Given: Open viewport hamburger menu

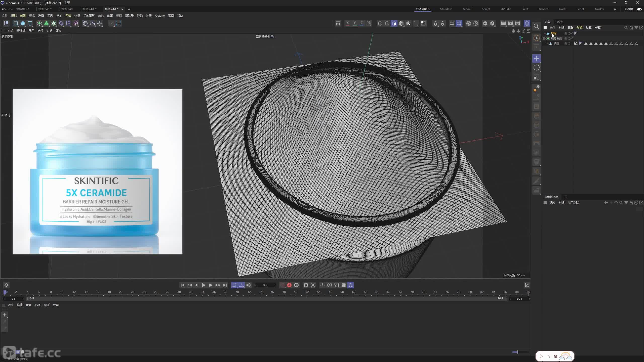Looking at the screenshot, I should [x=4, y=31].
